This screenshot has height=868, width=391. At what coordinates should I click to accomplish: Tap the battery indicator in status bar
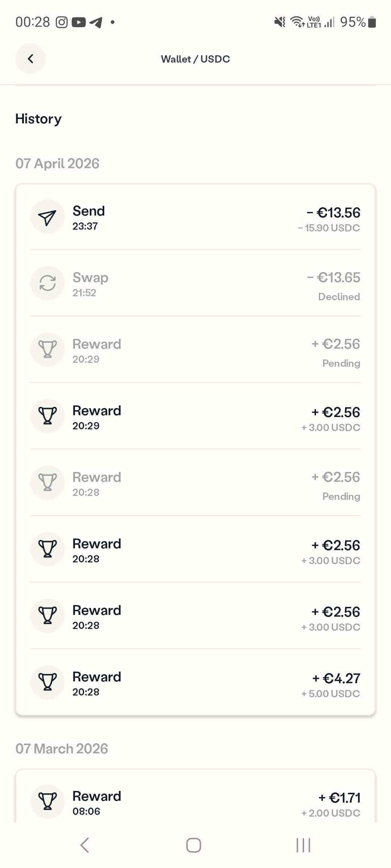372,22
